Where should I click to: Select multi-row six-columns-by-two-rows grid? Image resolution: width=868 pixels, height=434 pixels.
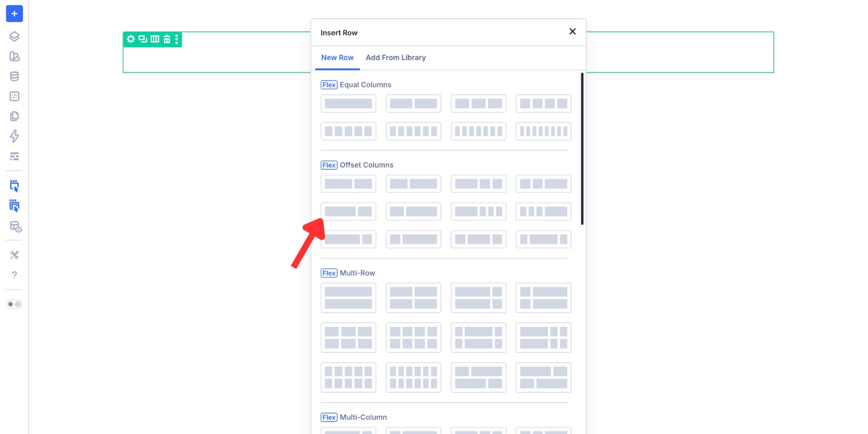tap(413, 378)
